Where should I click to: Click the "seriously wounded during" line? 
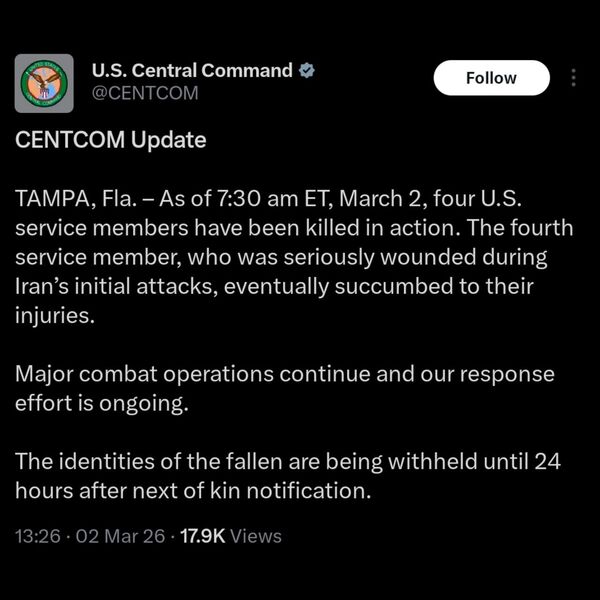click(x=400, y=256)
